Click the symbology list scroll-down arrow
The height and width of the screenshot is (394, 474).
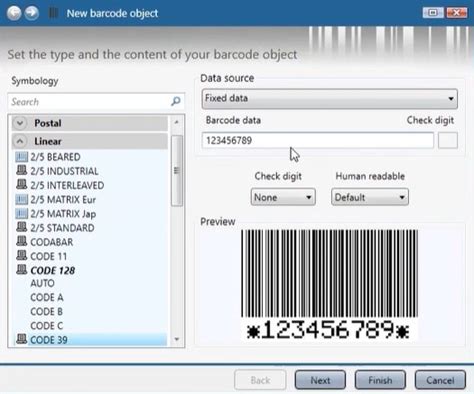tap(177, 339)
